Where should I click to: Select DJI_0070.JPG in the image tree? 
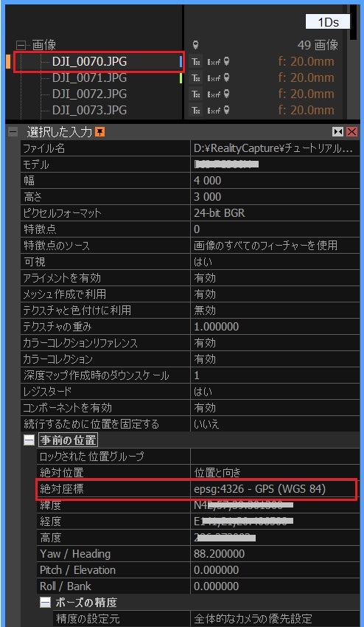89,62
